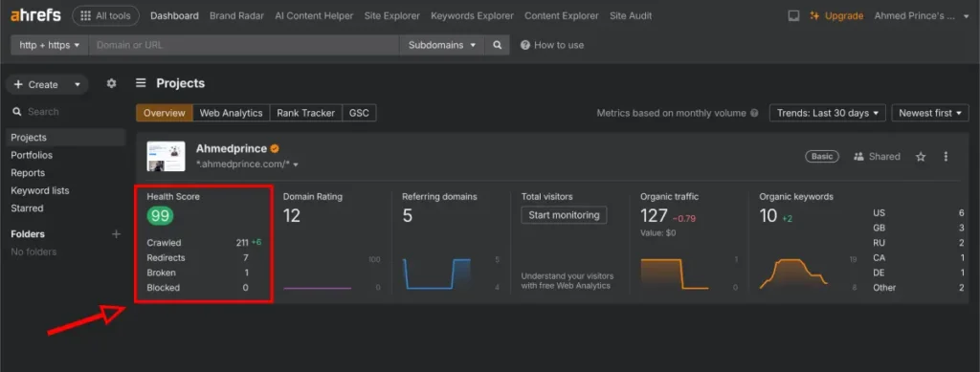Click the Organic keywords trend chart
980x372 pixels.
pyautogui.click(x=793, y=274)
